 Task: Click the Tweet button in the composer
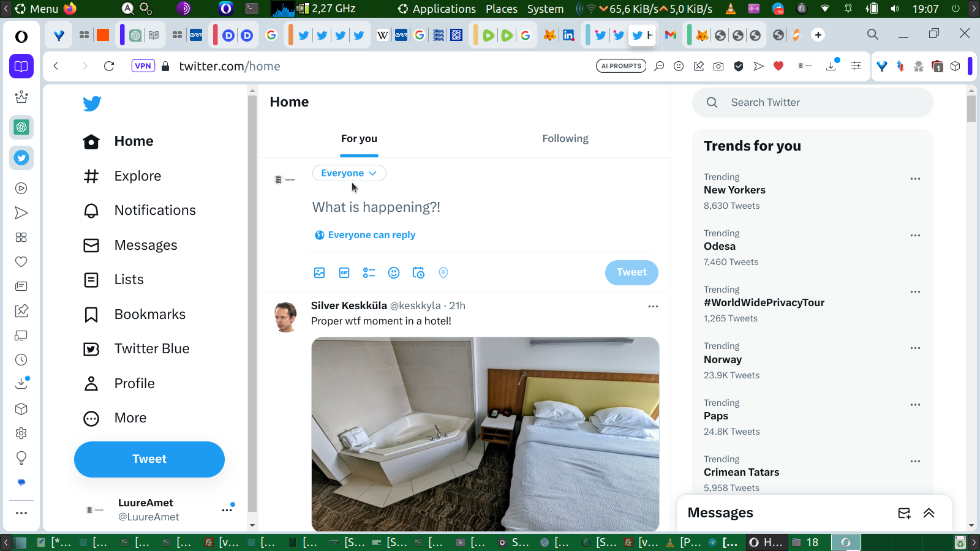coord(631,272)
